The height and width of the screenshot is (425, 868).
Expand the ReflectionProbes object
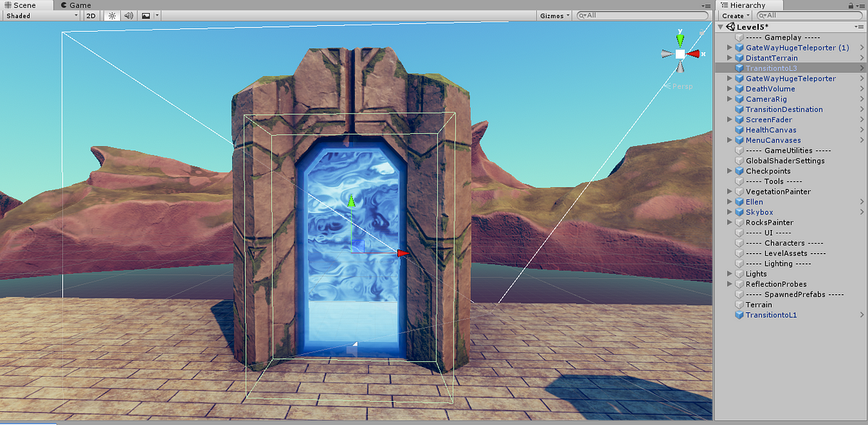coord(729,284)
